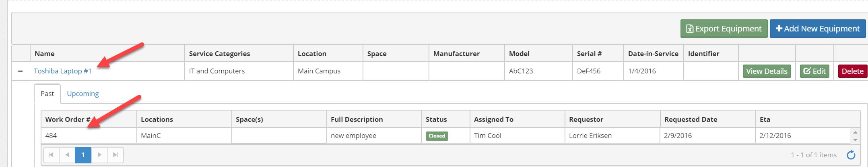The height and width of the screenshot is (167, 868).
Task: Click the Space(s) column header
Action: [279, 119]
